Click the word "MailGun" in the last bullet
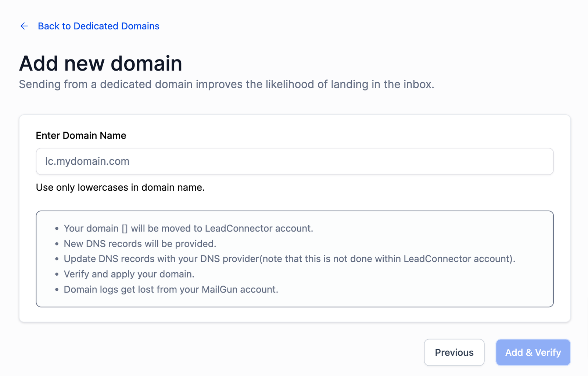 click(x=219, y=290)
